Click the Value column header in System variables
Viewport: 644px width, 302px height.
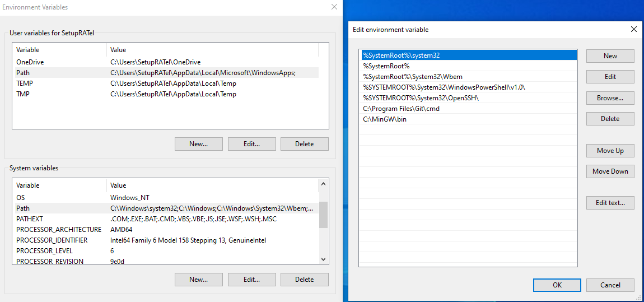212,185
